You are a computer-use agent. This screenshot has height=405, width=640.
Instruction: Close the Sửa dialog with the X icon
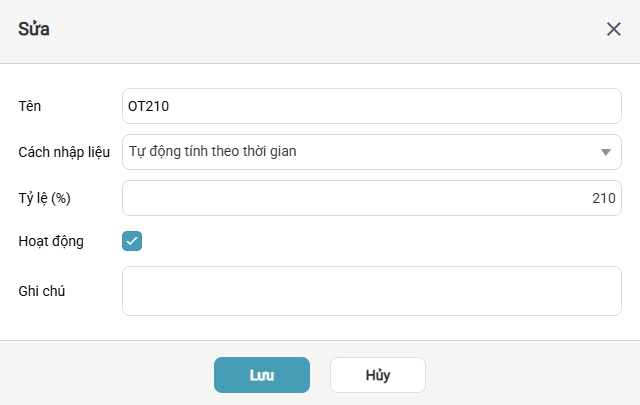pyautogui.click(x=614, y=28)
